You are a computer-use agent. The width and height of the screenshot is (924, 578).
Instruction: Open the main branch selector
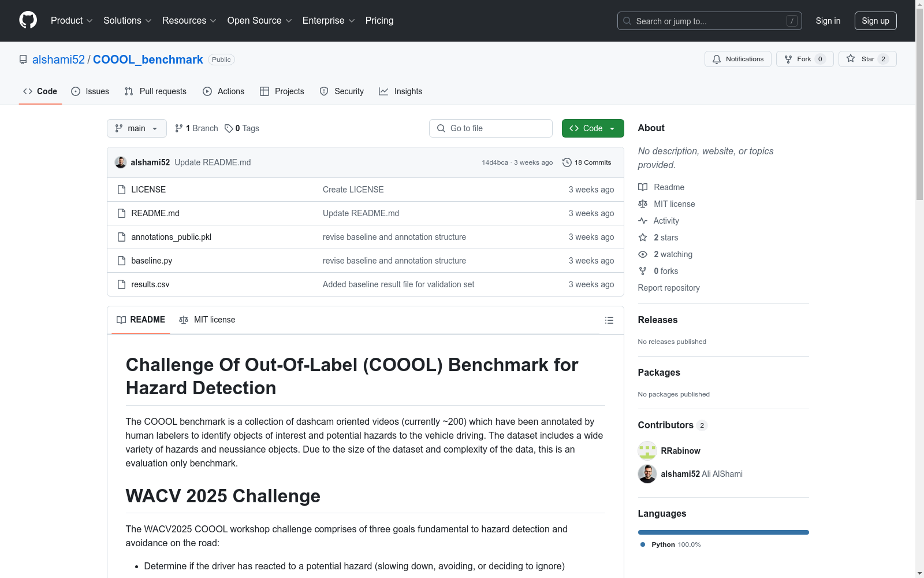tap(137, 128)
